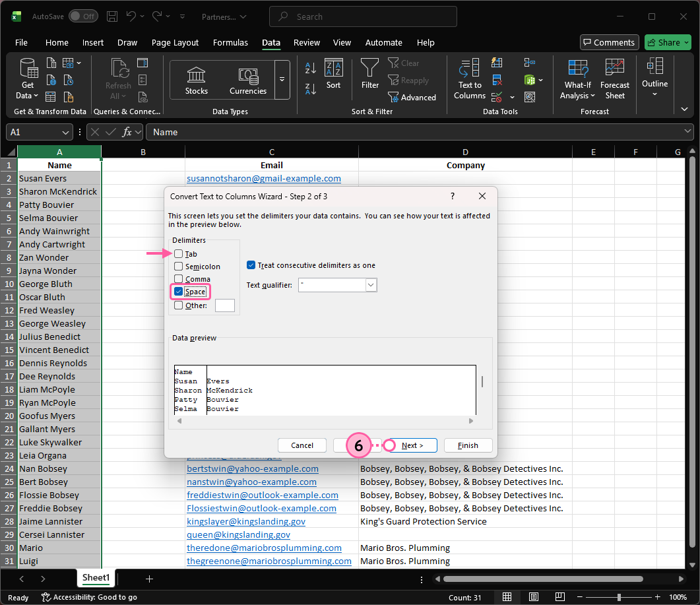Open the Review ribbon tab
The height and width of the screenshot is (605, 700).
coord(306,42)
